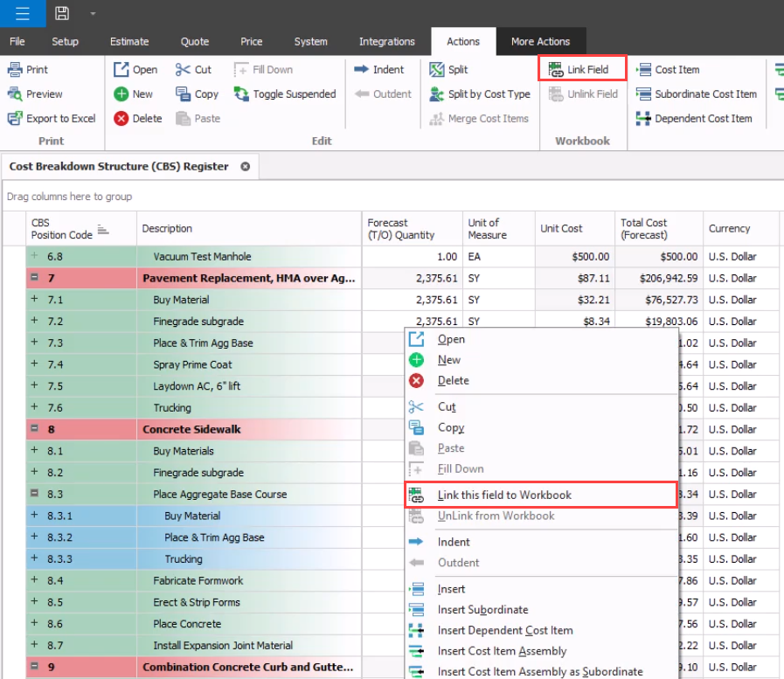Select Insert Dependent Cost Item menu entry
Image resolution: width=784 pixels, height=679 pixels.
[504, 630]
